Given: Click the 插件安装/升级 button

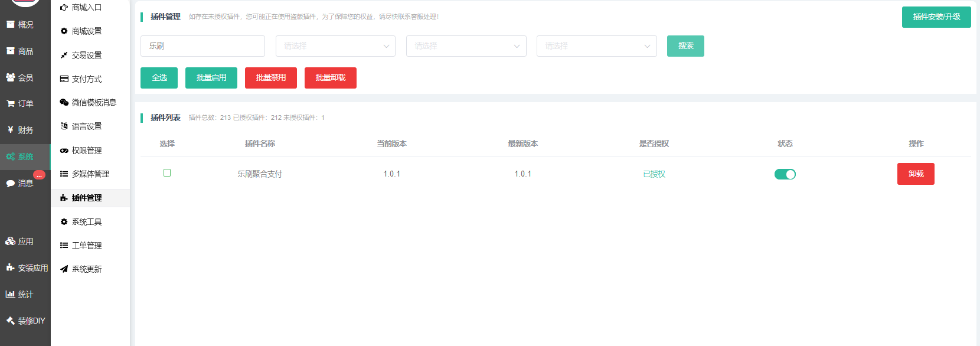Looking at the screenshot, I should click(x=936, y=17).
